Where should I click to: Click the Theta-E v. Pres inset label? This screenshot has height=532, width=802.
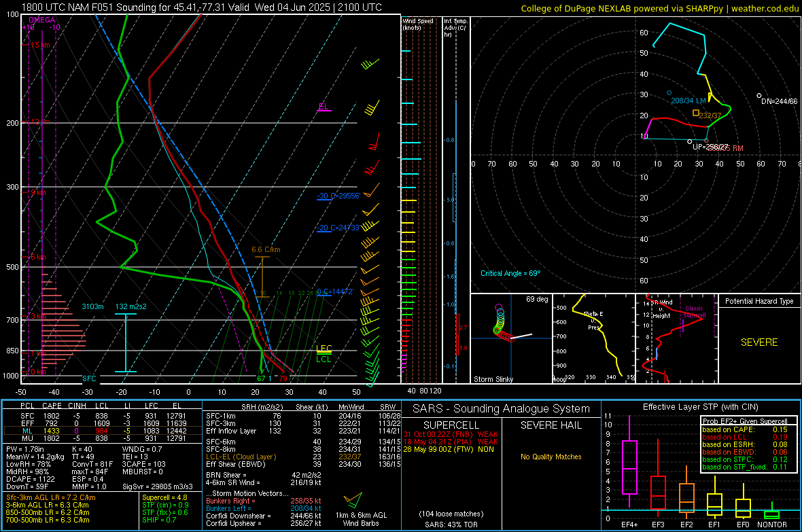[593, 320]
